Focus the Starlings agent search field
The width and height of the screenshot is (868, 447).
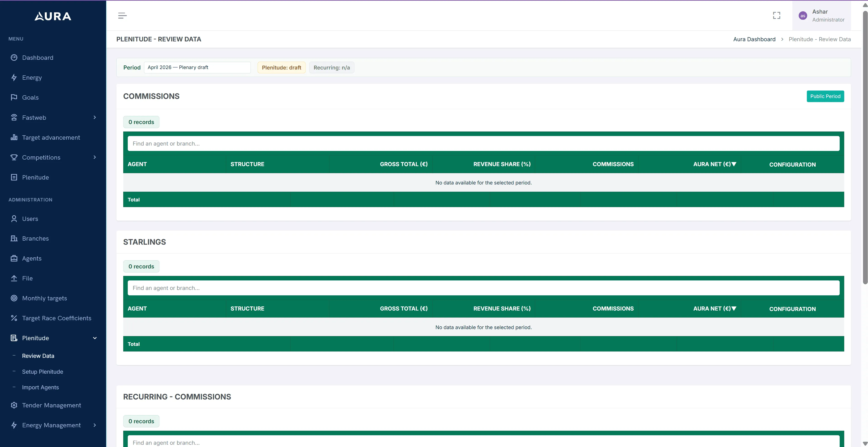pos(483,288)
